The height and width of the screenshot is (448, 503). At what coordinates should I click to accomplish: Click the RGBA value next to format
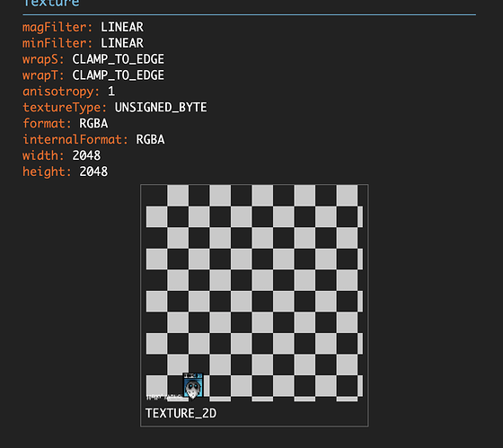coord(93,124)
